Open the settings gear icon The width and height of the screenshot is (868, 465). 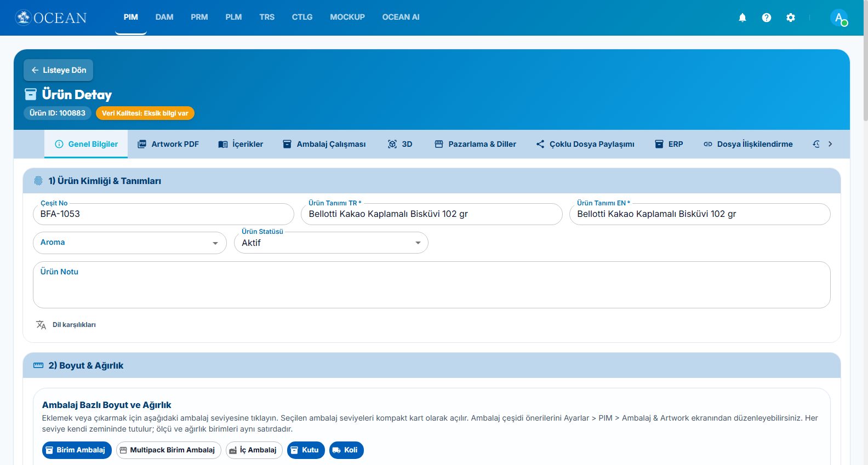(x=791, y=18)
